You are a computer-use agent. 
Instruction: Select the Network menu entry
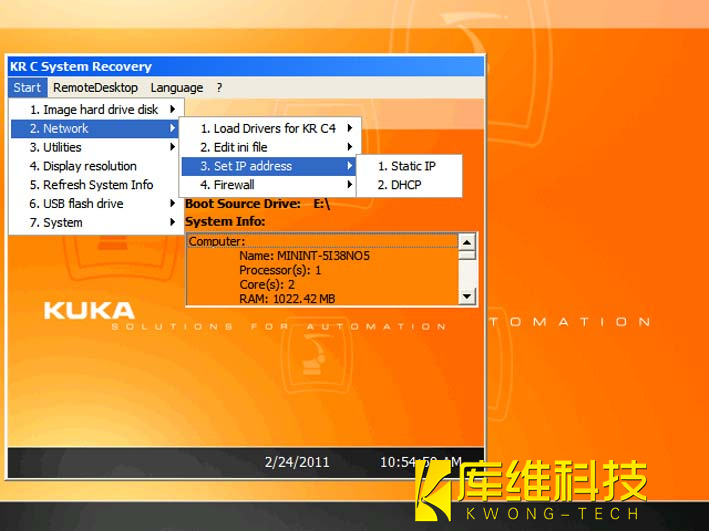[x=66, y=128]
